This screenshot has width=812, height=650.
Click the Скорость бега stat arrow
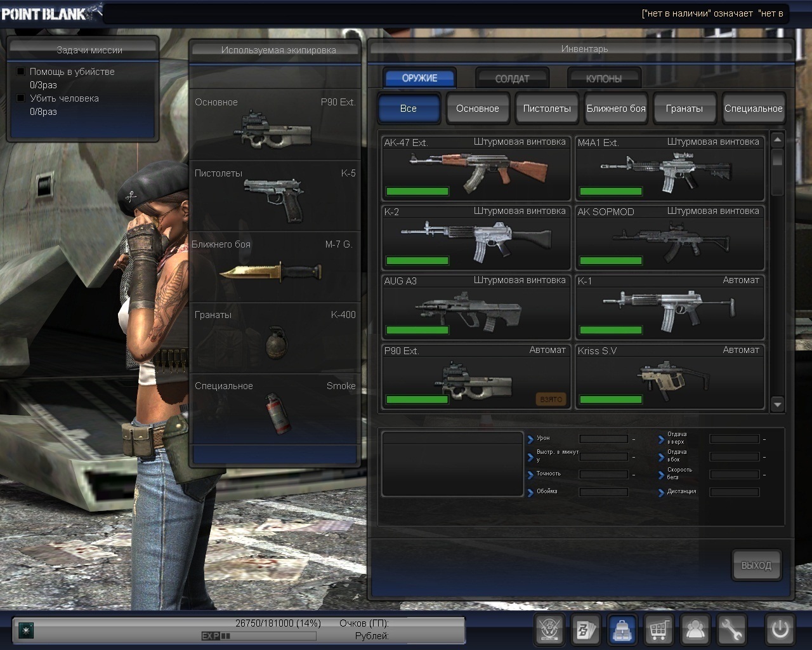pos(661,475)
